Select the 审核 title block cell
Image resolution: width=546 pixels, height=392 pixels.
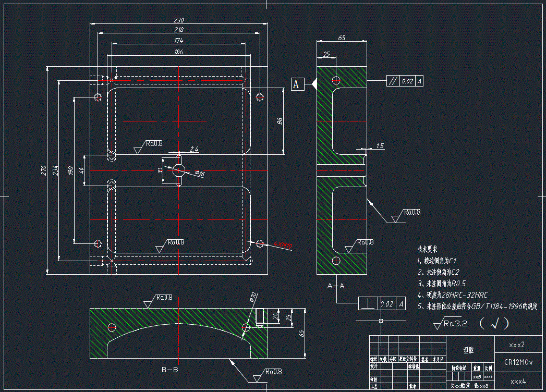[374, 380]
